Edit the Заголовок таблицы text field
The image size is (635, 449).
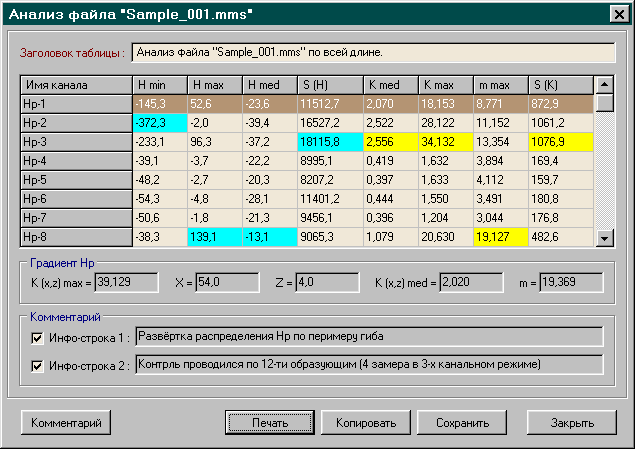(372, 52)
